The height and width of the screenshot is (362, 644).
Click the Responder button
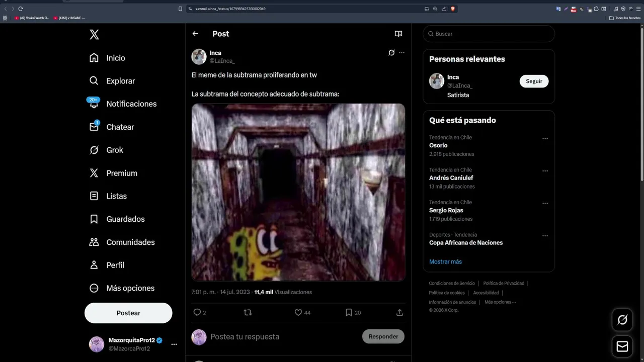point(383,336)
